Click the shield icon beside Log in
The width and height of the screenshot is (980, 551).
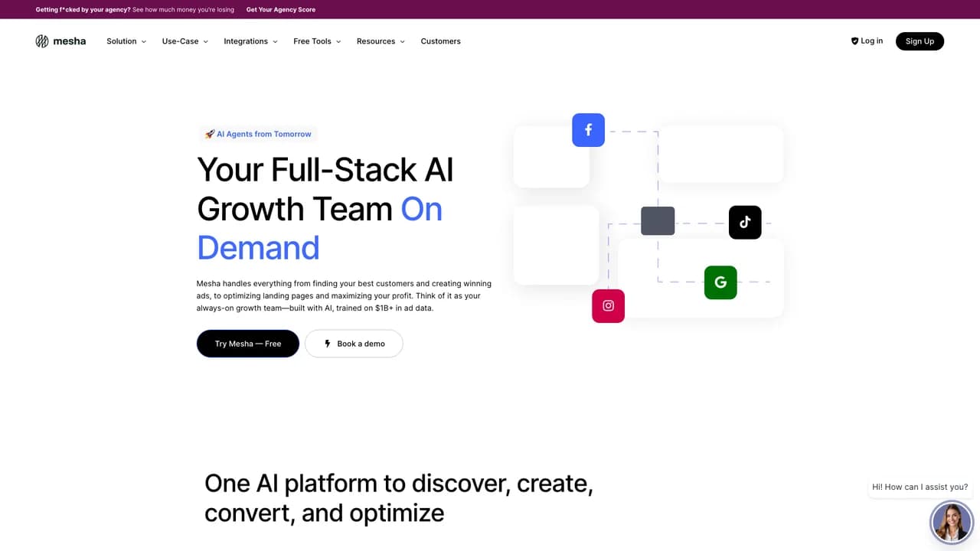pos(854,41)
